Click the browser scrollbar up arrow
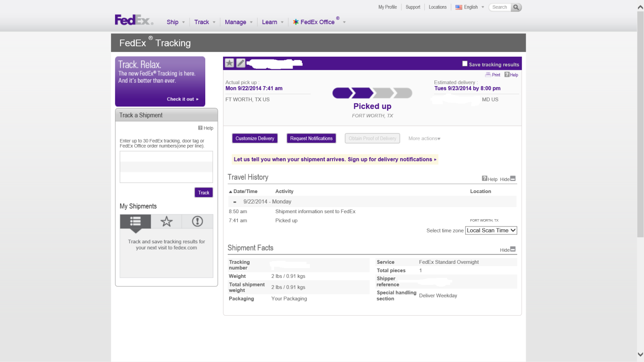The width and height of the screenshot is (644, 362). pos(640,7)
